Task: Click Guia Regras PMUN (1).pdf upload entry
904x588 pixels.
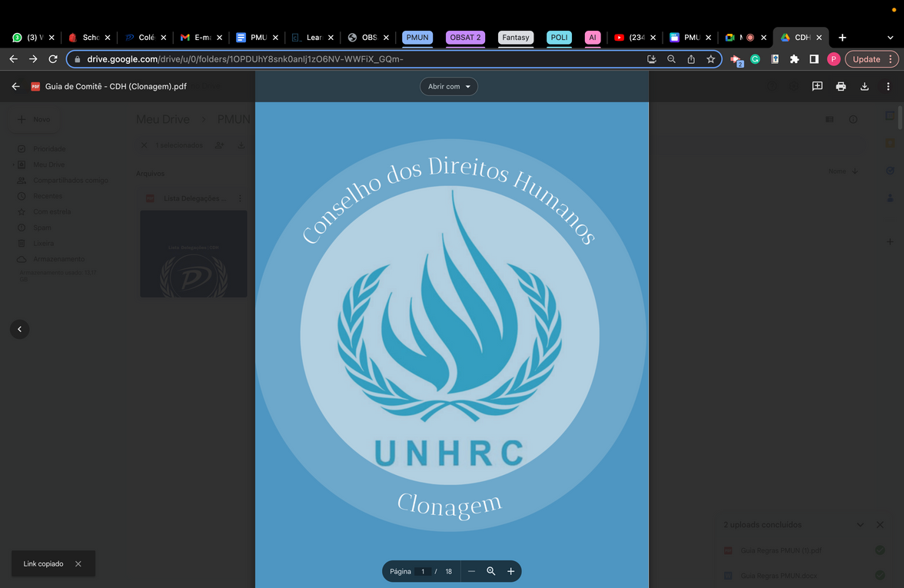Action: pos(804,550)
